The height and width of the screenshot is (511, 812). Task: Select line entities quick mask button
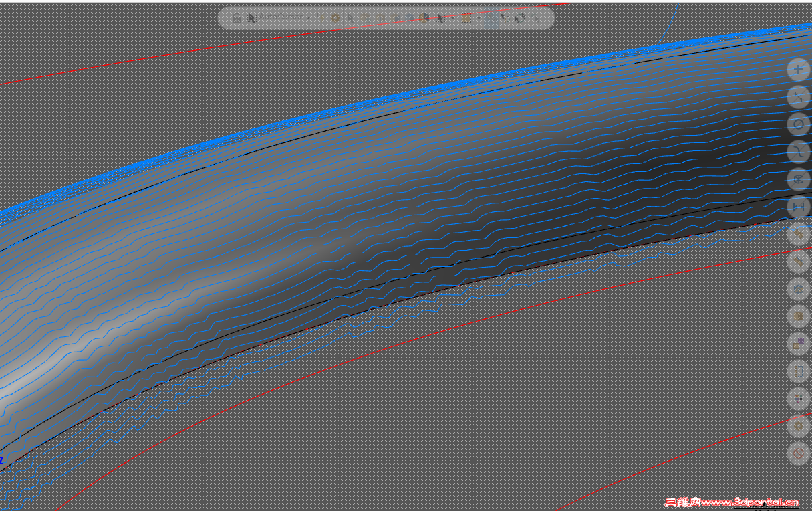799,97
